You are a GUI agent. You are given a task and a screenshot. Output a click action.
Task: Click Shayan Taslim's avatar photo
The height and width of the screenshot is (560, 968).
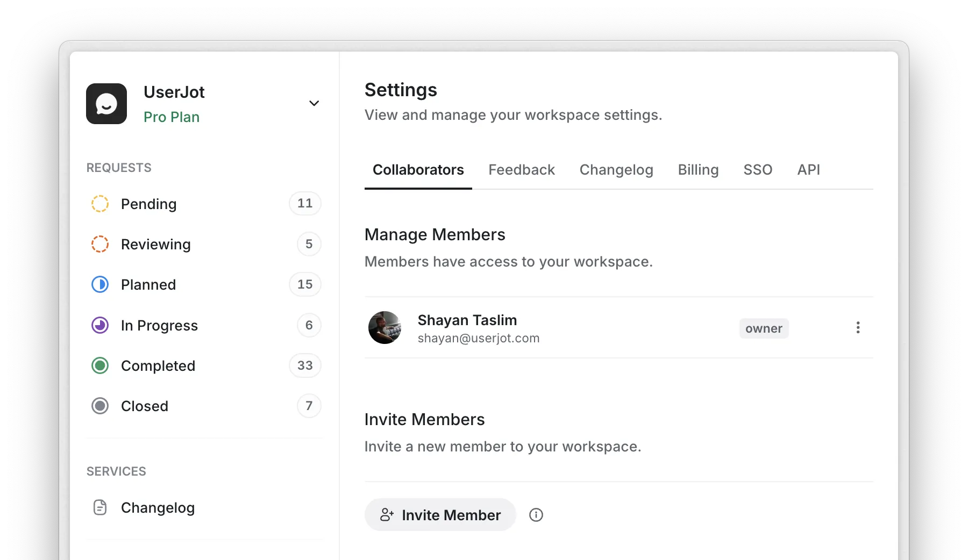[x=385, y=327]
